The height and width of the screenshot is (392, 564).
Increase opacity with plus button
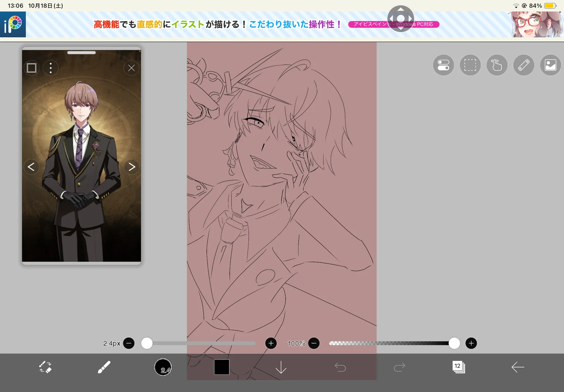click(x=471, y=343)
